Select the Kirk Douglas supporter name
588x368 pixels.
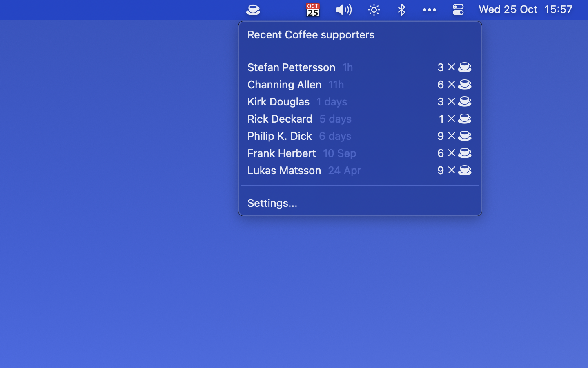pyautogui.click(x=278, y=101)
